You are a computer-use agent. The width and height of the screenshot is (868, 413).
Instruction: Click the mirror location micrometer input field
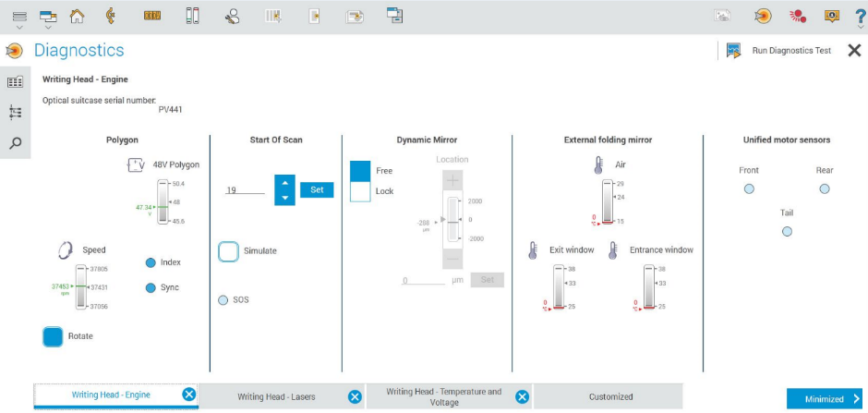point(424,280)
